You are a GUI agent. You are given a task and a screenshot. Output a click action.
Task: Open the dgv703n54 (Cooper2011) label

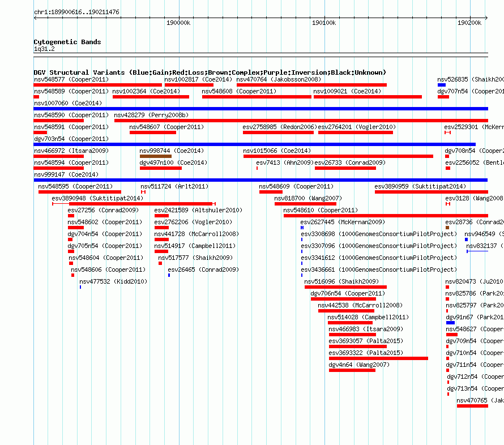[71, 139]
